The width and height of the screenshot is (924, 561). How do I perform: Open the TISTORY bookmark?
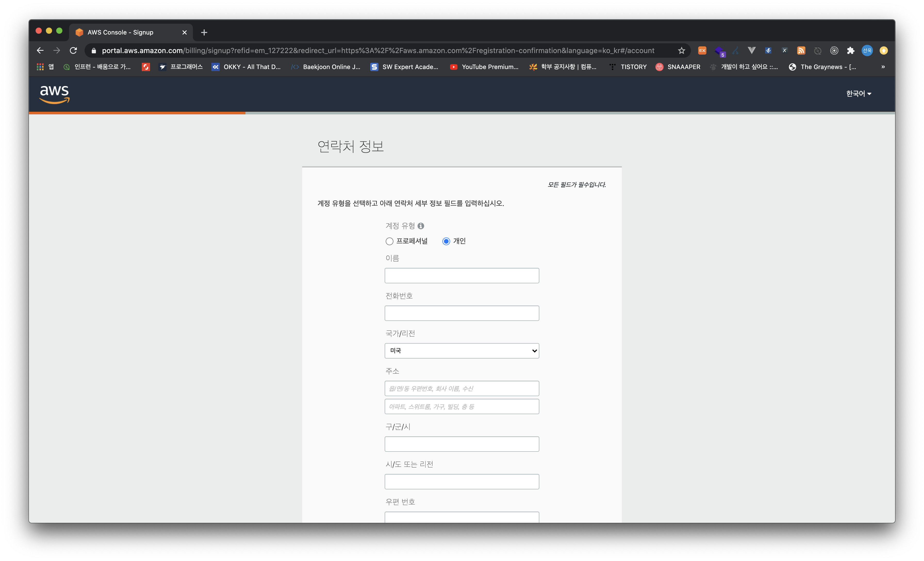(x=628, y=67)
